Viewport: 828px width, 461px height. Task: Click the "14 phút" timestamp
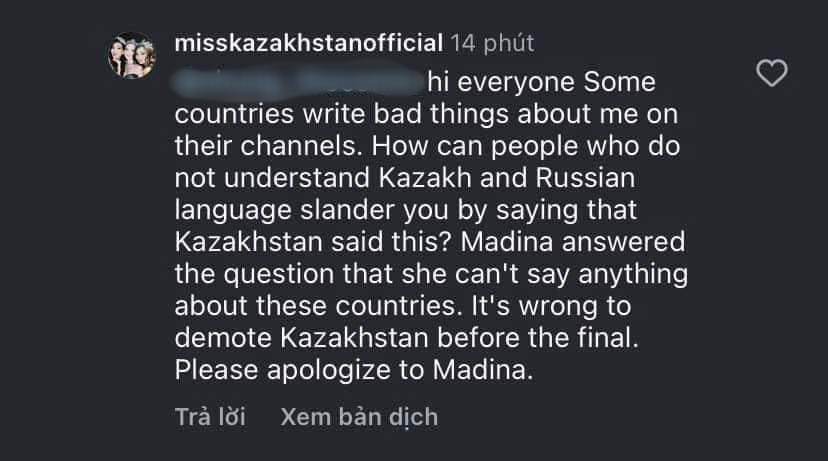492,43
